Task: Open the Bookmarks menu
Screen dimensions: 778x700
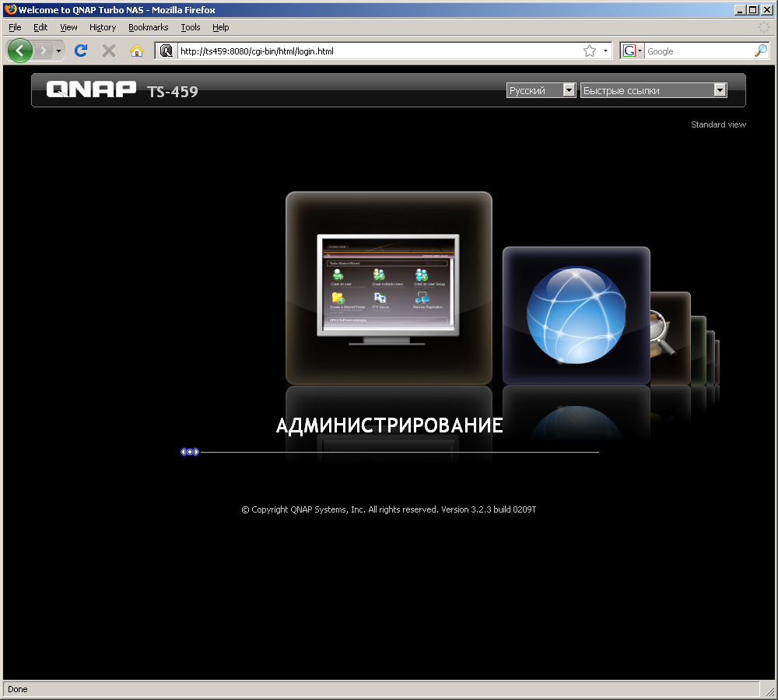Action: 149,27
